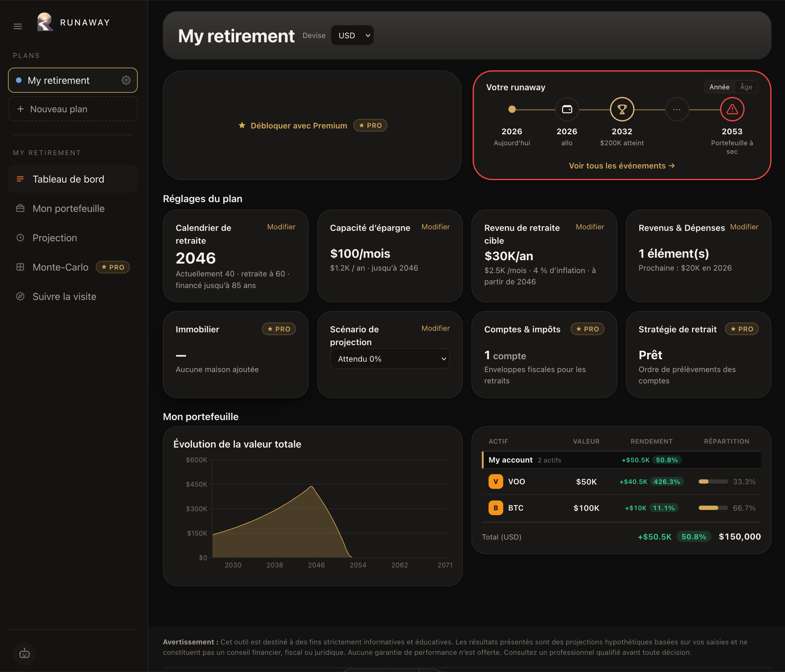Viewport: 785px width, 672px height.
Task: Click the RÉPARTITION column header
Action: coord(727,441)
